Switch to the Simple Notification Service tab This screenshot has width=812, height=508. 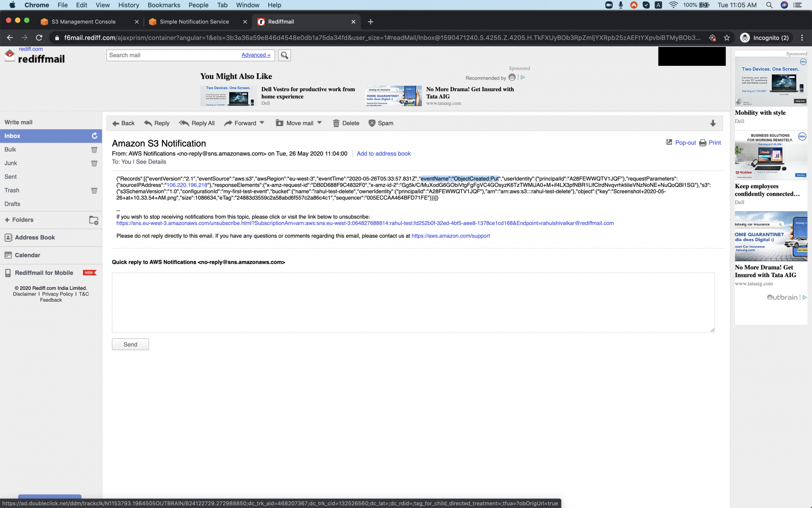(194, 22)
